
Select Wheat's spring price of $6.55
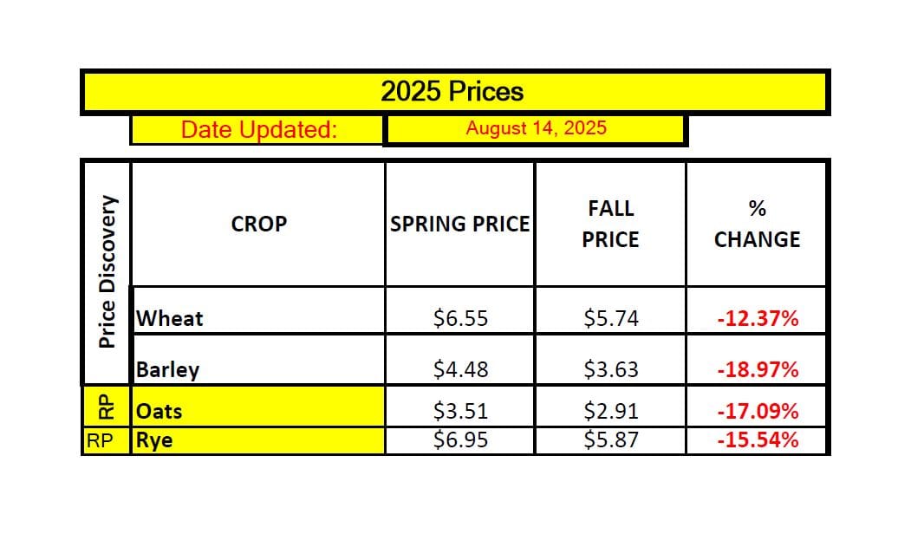[460, 318]
